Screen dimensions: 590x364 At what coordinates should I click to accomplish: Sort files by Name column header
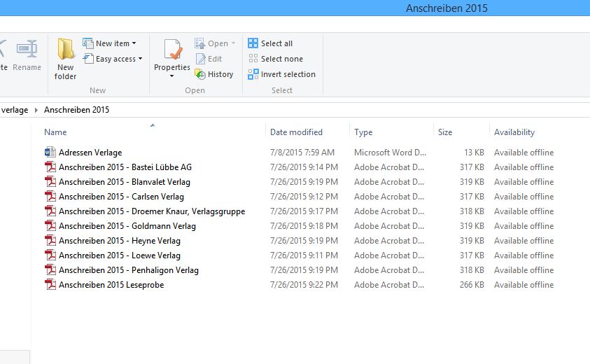pos(55,132)
